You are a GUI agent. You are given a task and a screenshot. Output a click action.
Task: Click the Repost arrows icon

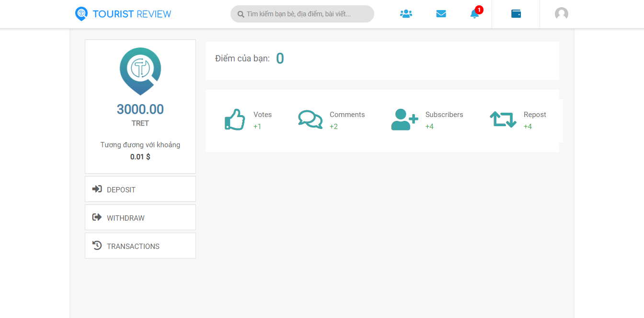click(x=503, y=119)
